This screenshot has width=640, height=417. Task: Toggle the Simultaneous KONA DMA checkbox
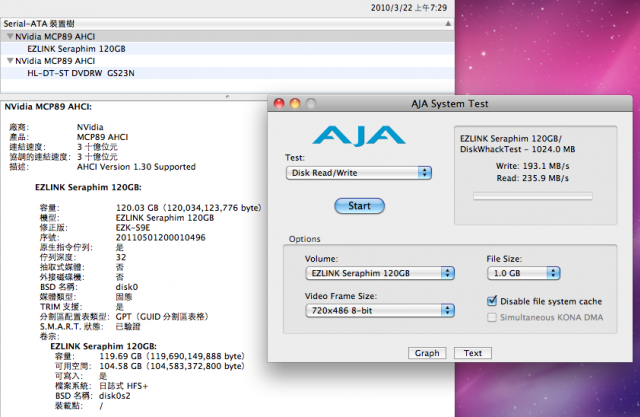(x=492, y=317)
